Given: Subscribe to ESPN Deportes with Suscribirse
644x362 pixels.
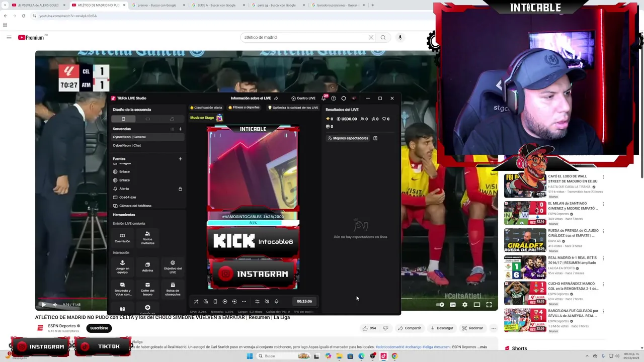Looking at the screenshot, I should [99, 328].
